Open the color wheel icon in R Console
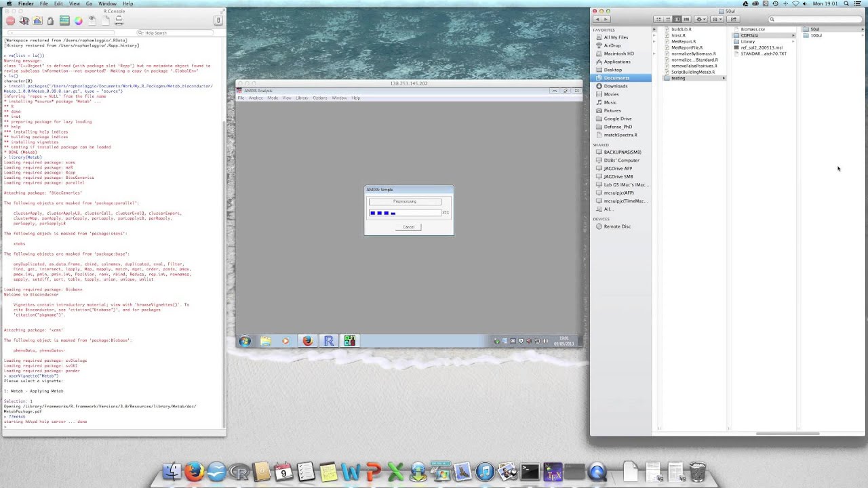This screenshot has height=488, width=868. (x=79, y=21)
